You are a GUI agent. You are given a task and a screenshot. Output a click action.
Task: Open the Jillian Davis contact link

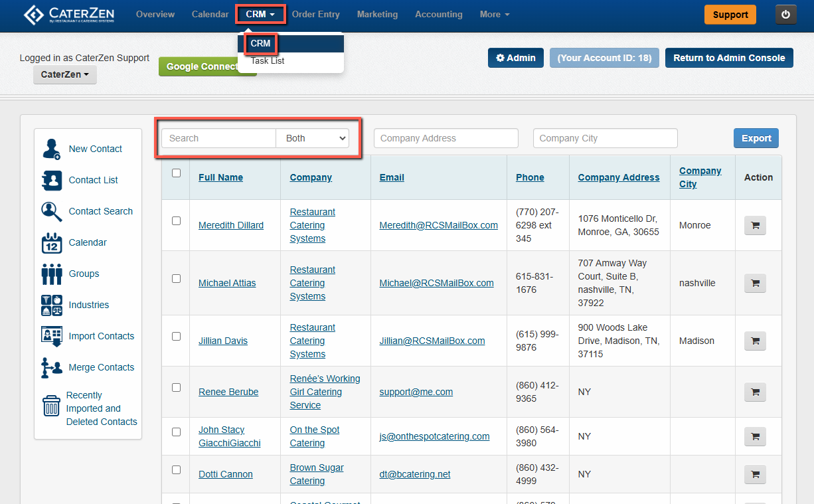223,341
